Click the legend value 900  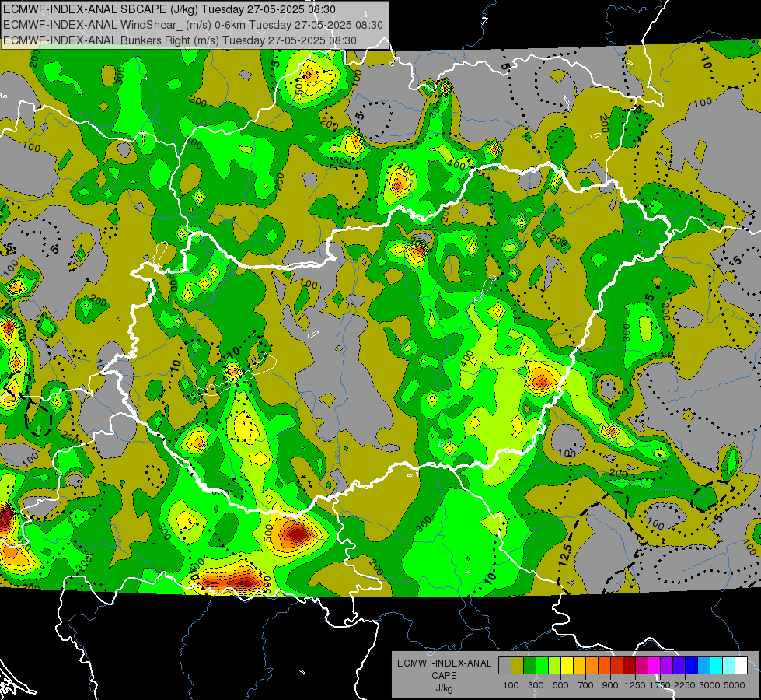tap(610, 685)
